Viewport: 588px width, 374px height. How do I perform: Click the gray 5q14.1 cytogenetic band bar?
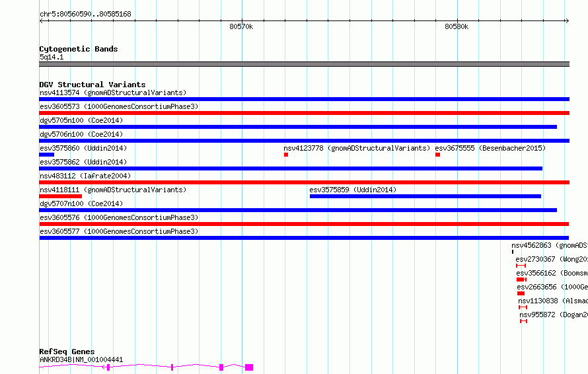pyautogui.click(x=304, y=64)
